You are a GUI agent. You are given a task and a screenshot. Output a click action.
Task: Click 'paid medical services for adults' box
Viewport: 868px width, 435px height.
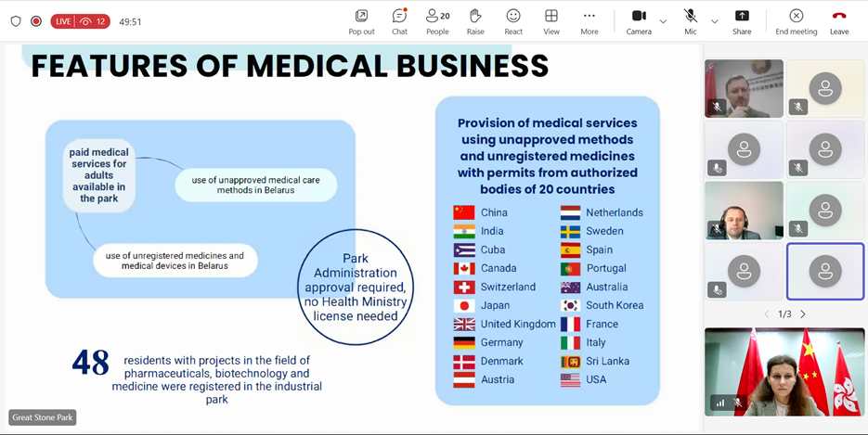tap(99, 175)
